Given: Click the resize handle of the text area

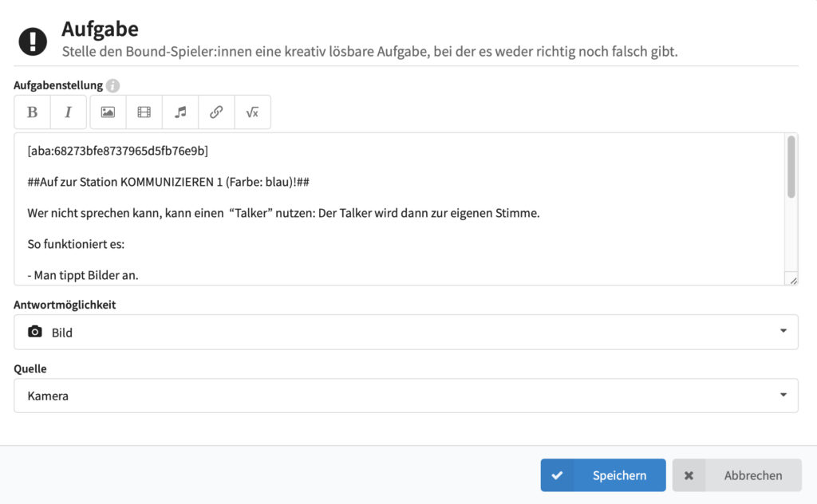Looking at the screenshot, I should 791,279.
